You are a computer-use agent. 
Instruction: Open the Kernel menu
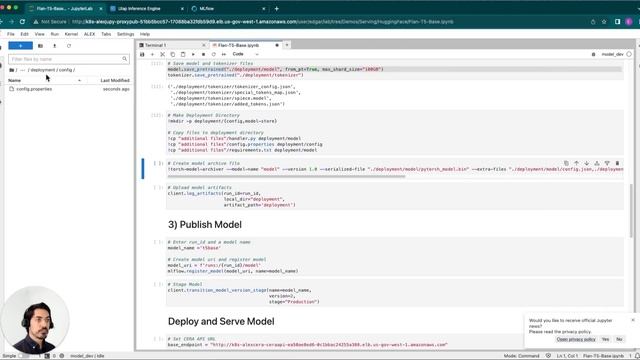pos(71,34)
